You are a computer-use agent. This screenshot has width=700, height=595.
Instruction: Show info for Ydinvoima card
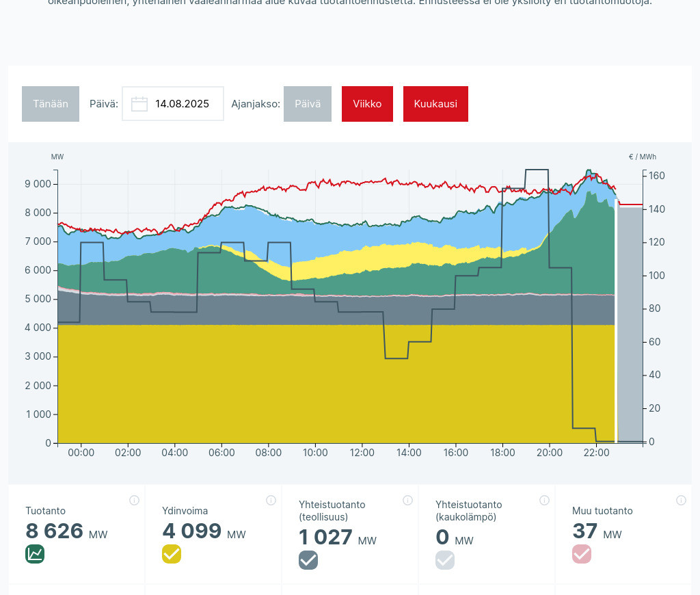[271, 500]
